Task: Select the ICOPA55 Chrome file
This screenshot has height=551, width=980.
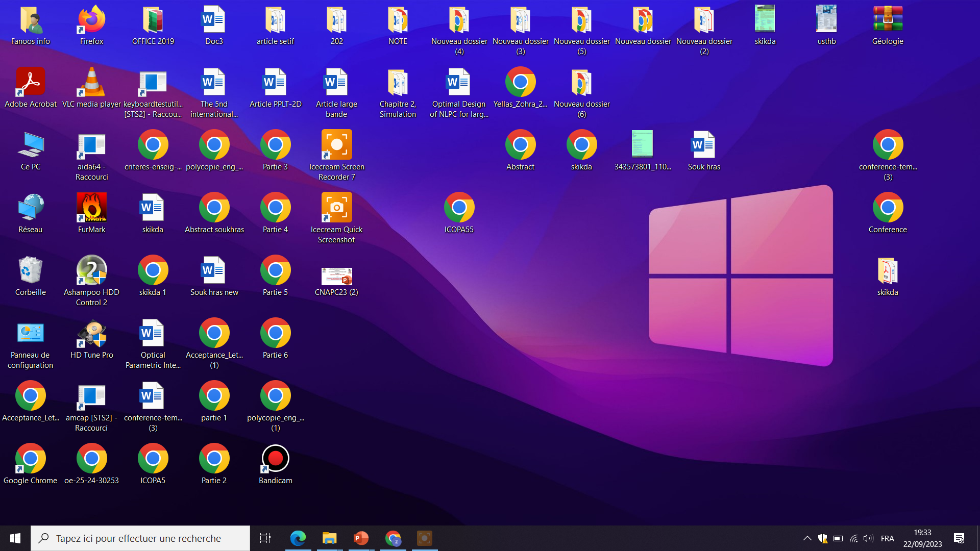Action: point(459,208)
